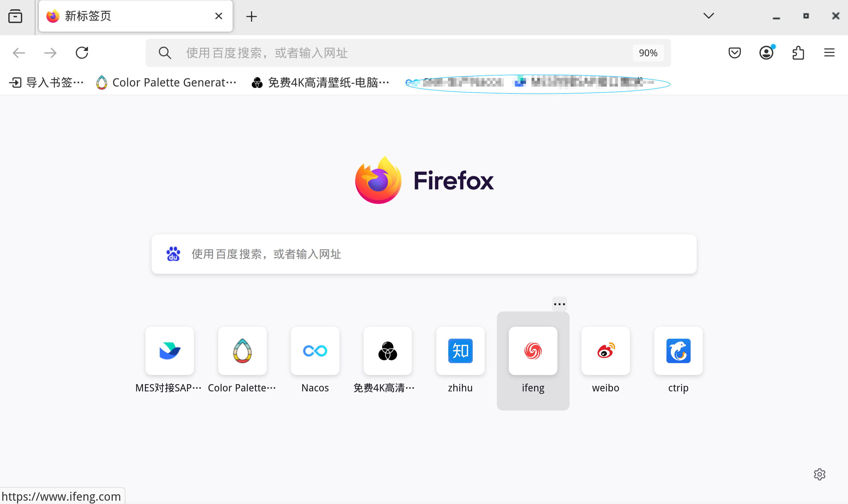Open the Firefox View tab manager icon

pos(15,16)
